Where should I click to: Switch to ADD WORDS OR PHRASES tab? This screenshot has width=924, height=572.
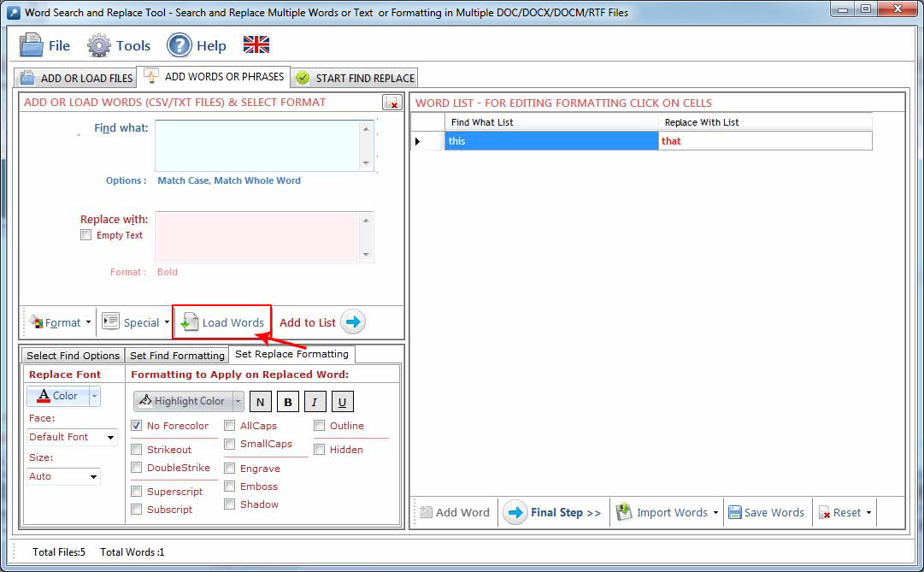coord(214,77)
